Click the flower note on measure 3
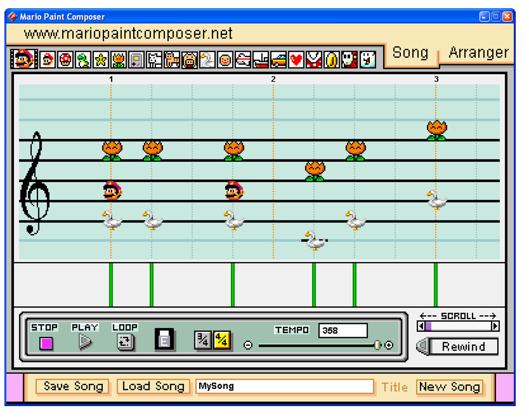The image size is (529, 420). click(x=437, y=130)
